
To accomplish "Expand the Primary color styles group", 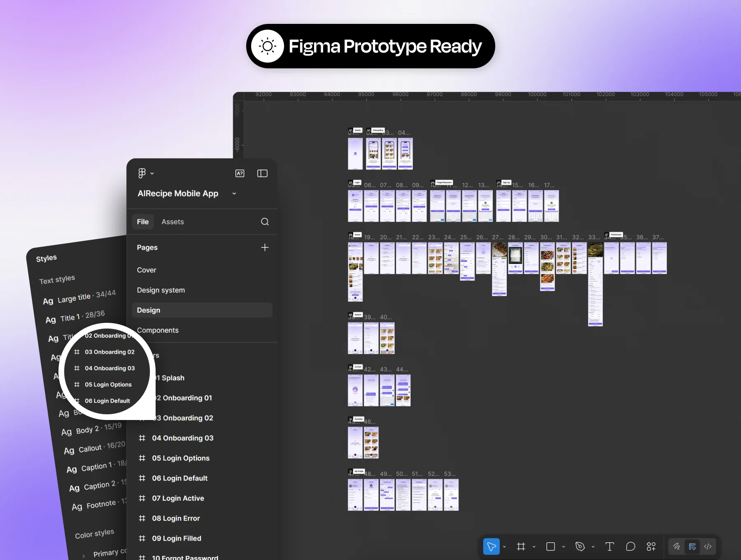I will pyautogui.click(x=84, y=556).
